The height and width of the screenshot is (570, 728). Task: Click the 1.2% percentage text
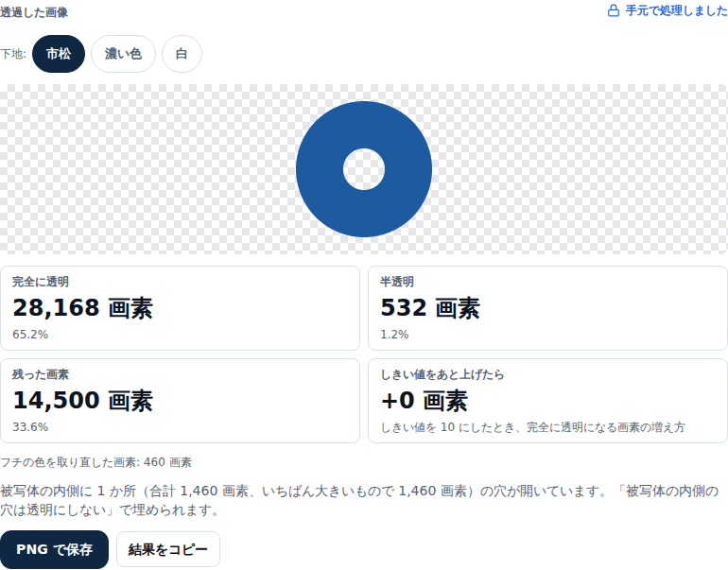pos(394,335)
